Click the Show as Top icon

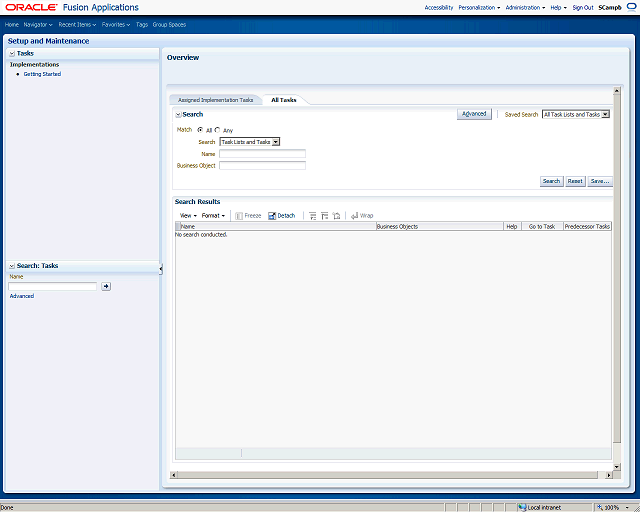click(x=336, y=216)
